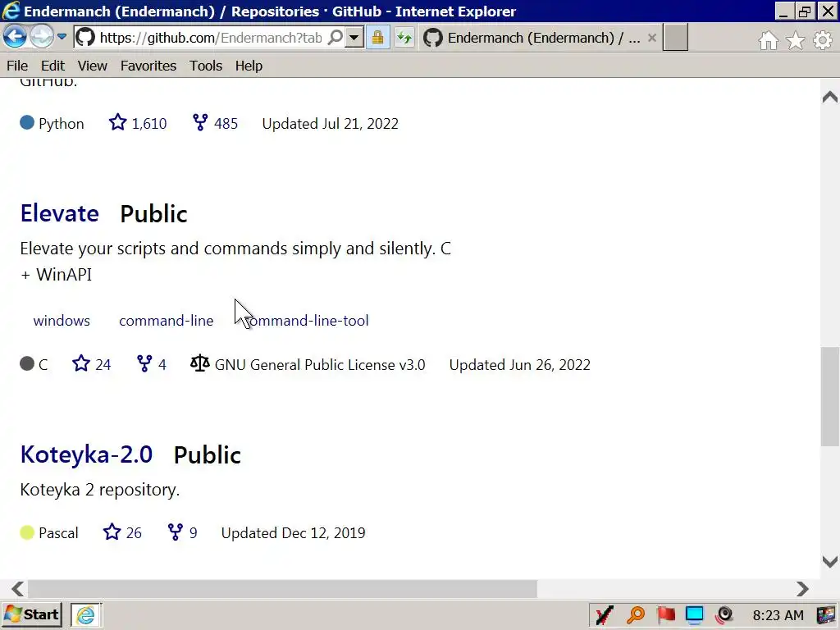Image resolution: width=840 pixels, height=630 pixels.
Task: Click the address bar URL field
Action: pos(211,38)
